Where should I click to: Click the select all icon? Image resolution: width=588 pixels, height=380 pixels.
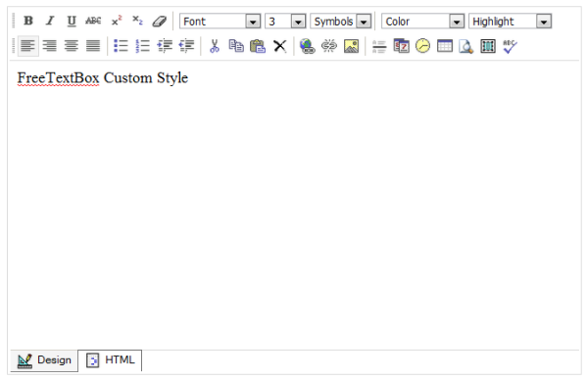[488, 46]
